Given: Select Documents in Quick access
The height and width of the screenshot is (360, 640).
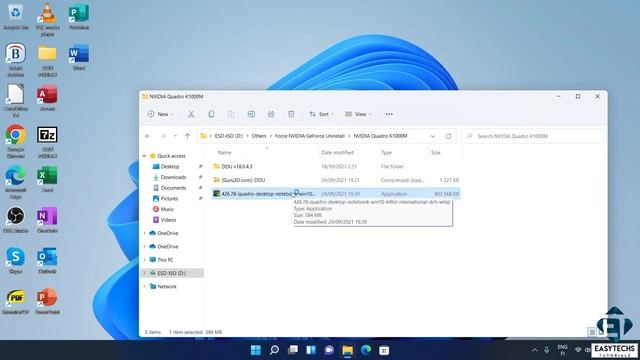Looking at the screenshot, I should tap(173, 188).
